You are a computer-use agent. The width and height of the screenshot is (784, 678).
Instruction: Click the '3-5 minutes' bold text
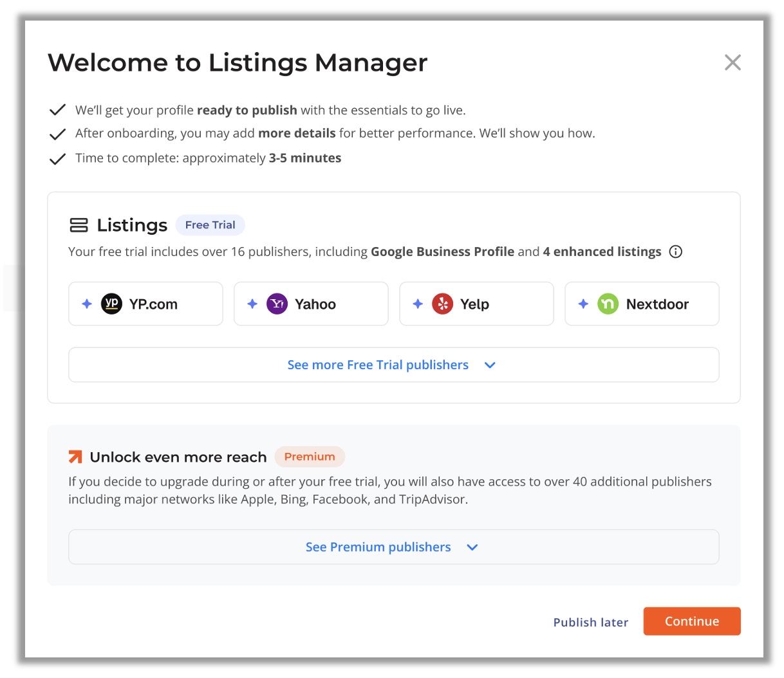point(305,158)
